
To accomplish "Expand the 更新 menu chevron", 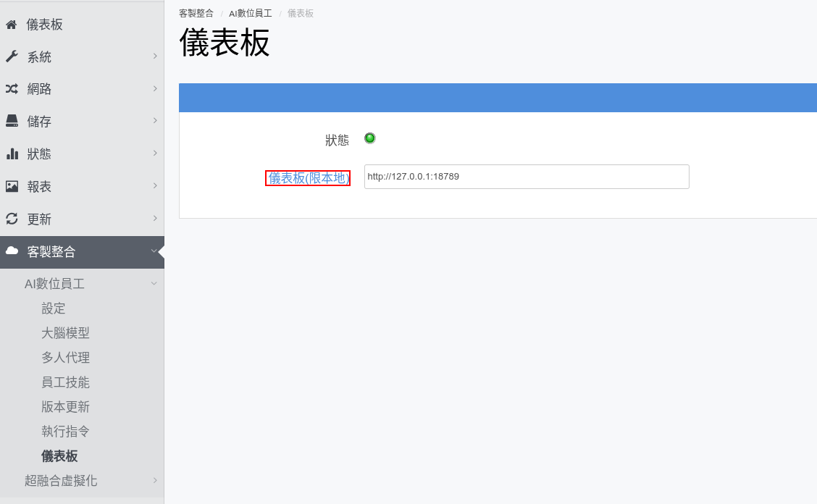I will tap(155, 219).
